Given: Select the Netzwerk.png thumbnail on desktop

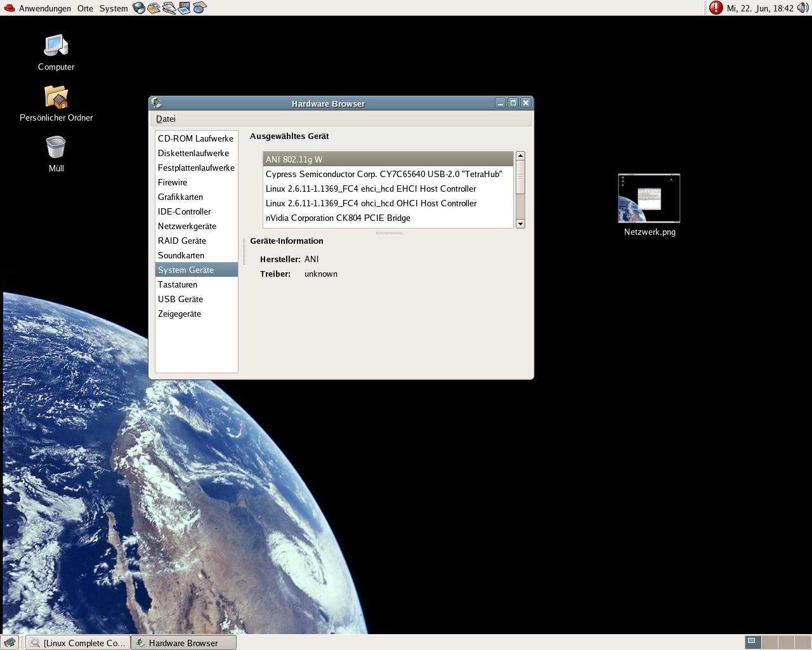Looking at the screenshot, I should [x=649, y=205].
